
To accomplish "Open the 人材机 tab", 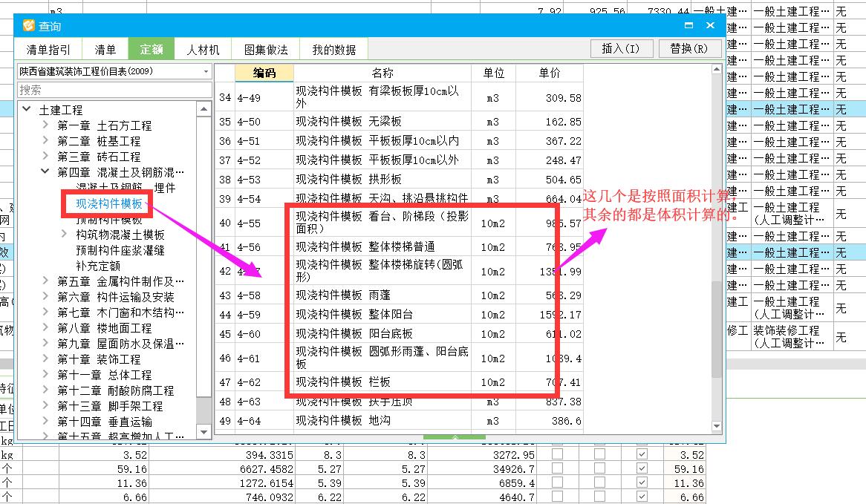I will (203, 50).
